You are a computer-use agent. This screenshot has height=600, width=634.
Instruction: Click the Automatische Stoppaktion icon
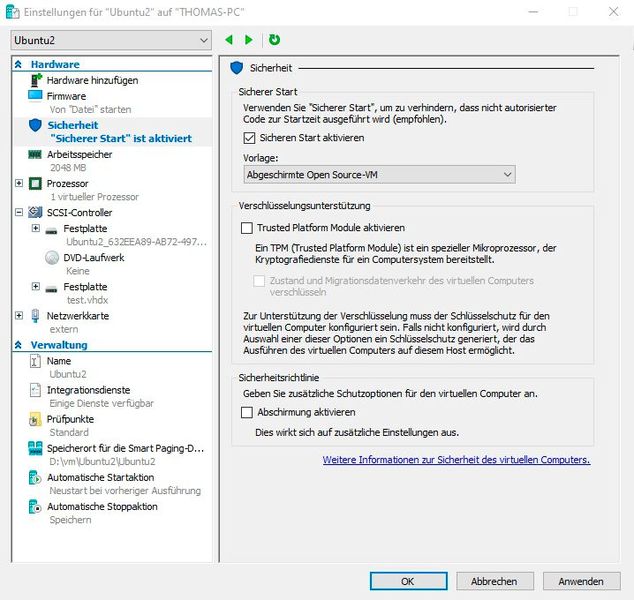(x=35, y=507)
